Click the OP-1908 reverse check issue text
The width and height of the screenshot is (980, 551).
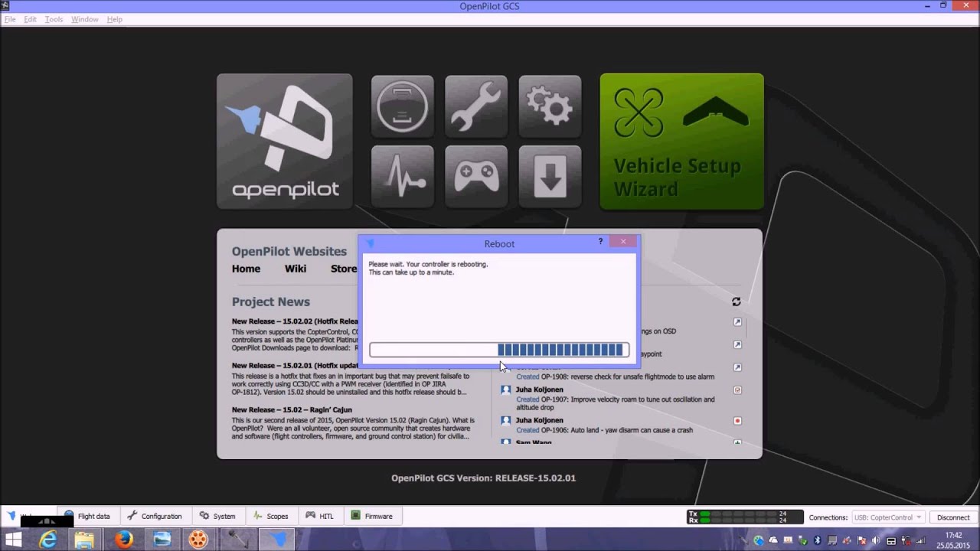(615, 377)
